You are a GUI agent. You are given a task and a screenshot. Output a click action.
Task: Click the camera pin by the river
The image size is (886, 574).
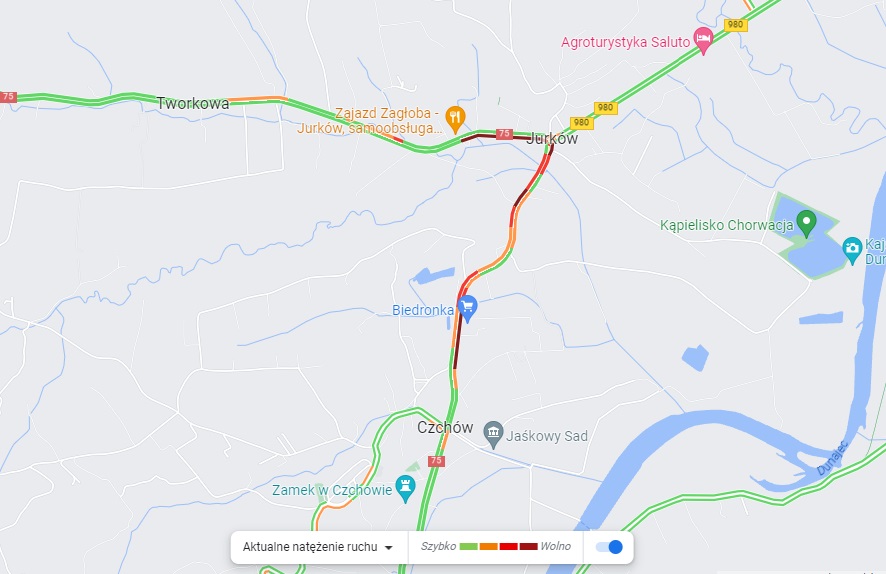point(852,249)
